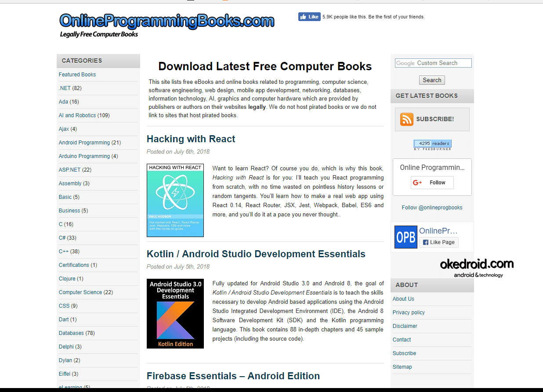Click the SUBSCRIBE! text link

pyautogui.click(x=435, y=119)
